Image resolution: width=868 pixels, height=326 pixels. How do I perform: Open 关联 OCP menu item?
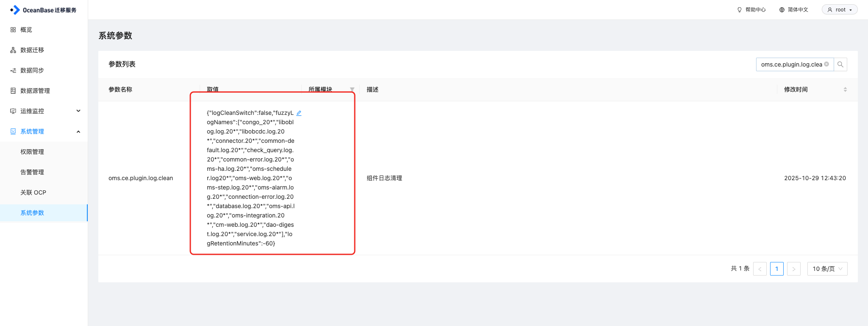click(33, 192)
